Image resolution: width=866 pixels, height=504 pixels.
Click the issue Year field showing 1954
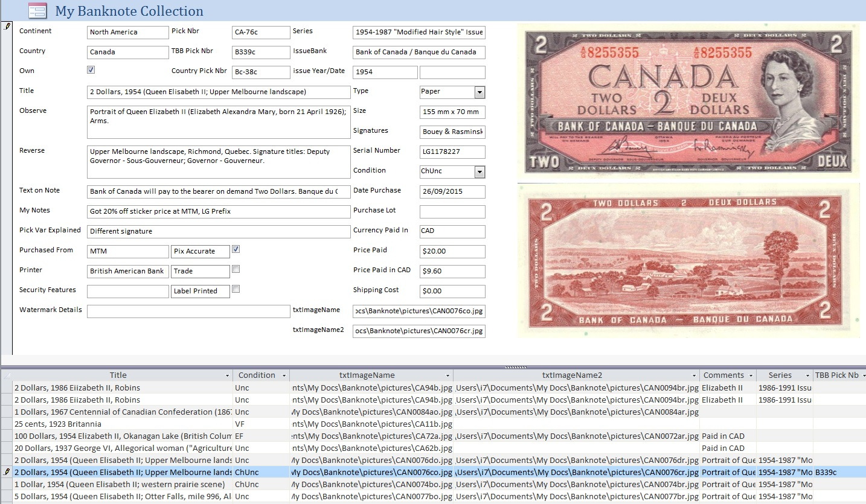(x=385, y=72)
